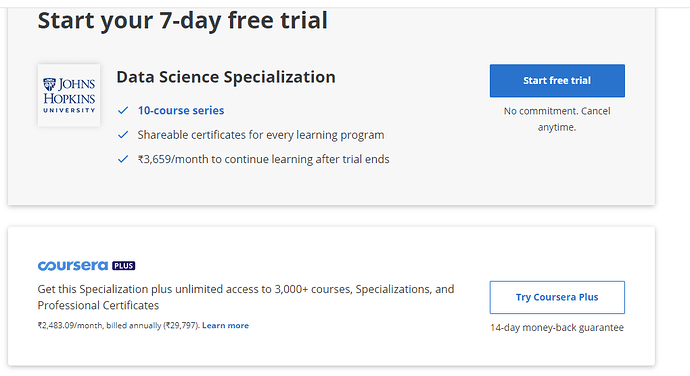This screenshot has width=690, height=376.
Task: Click checkmark beside ₹3,659/month line
Action: (123, 159)
